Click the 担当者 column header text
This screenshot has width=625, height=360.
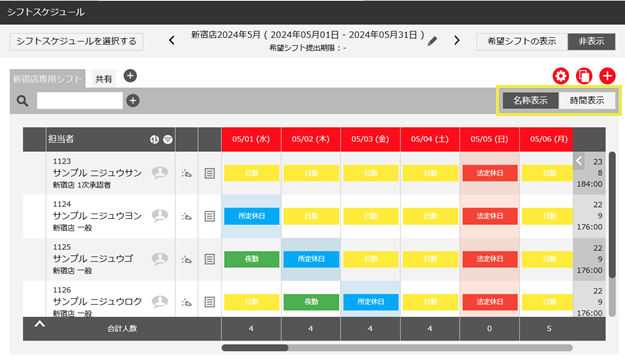[x=61, y=139]
